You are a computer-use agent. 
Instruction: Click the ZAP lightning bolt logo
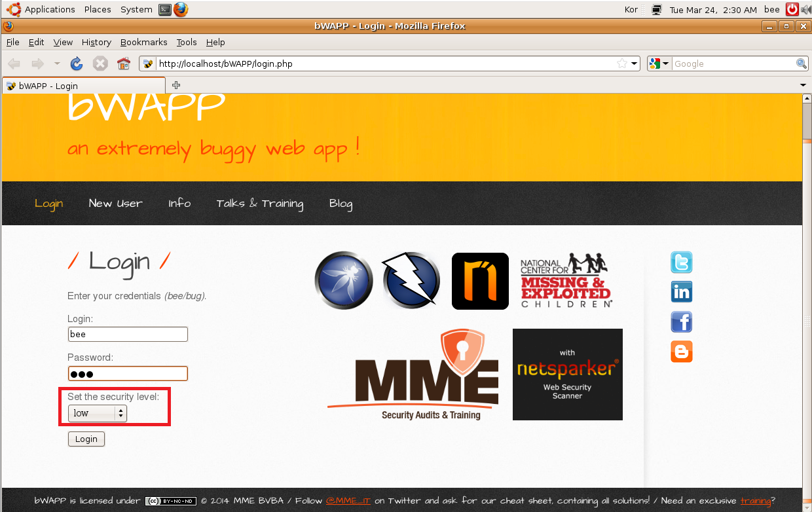pyautogui.click(x=411, y=280)
